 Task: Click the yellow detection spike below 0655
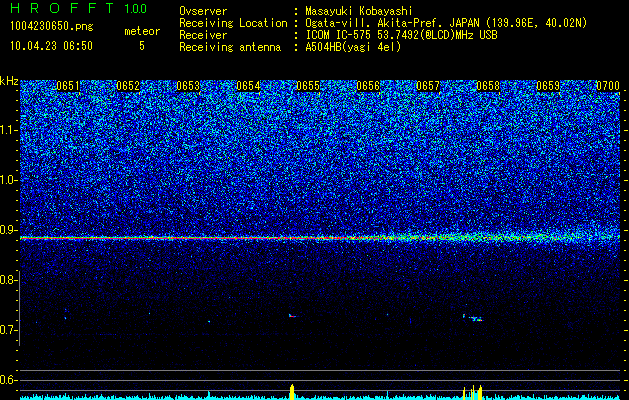[292, 392]
